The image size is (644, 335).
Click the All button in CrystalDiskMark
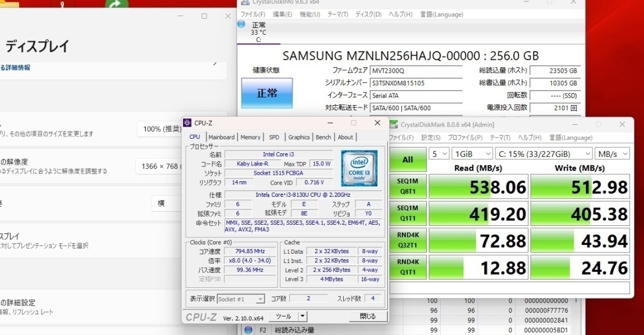pos(408,160)
